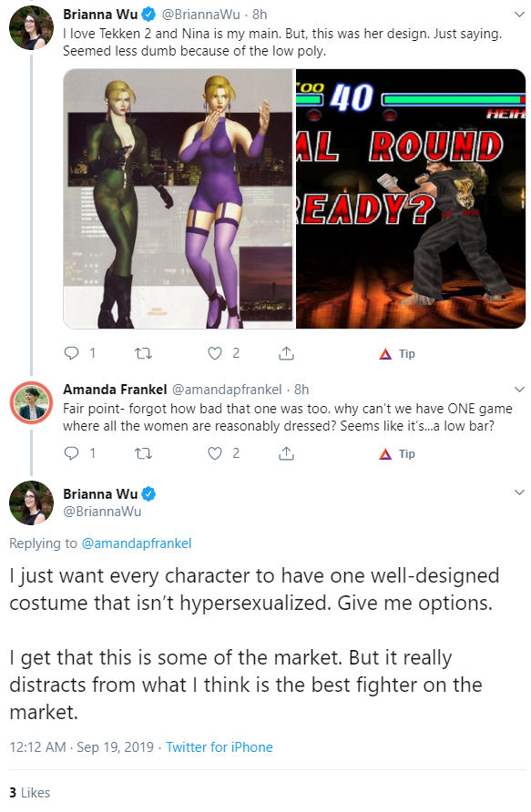The image size is (531, 812).
Task: Open Nina character art image
Action: coord(179,198)
